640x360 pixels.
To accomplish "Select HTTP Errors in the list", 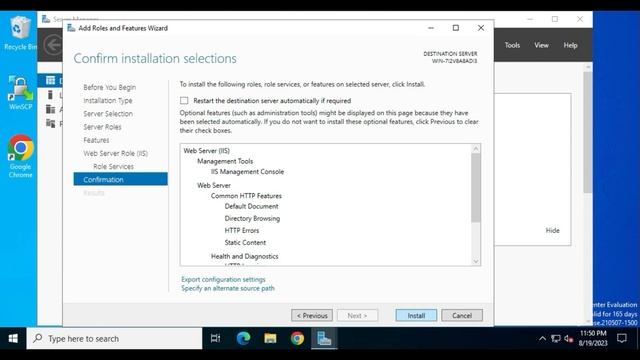I will click(x=242, y=231).
